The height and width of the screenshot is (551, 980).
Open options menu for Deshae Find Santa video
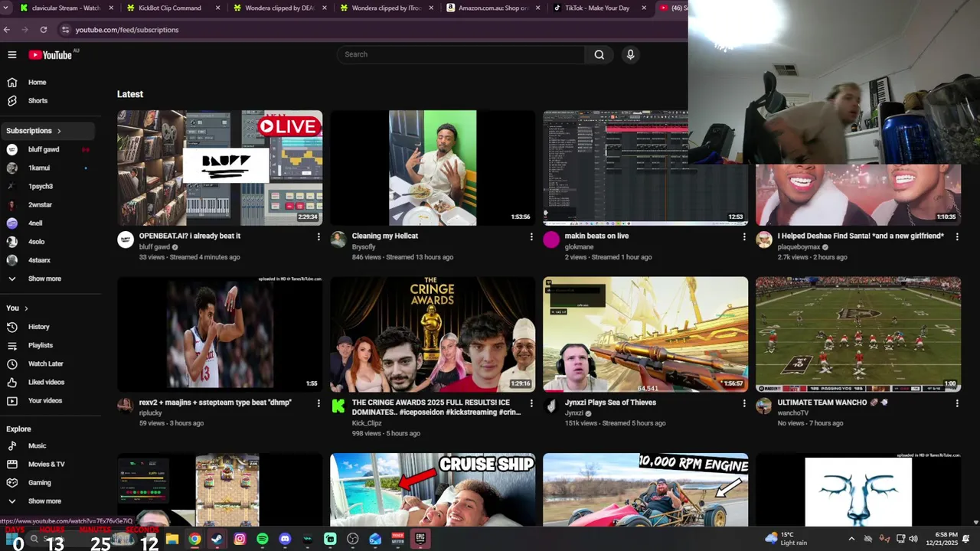[957, 237]
